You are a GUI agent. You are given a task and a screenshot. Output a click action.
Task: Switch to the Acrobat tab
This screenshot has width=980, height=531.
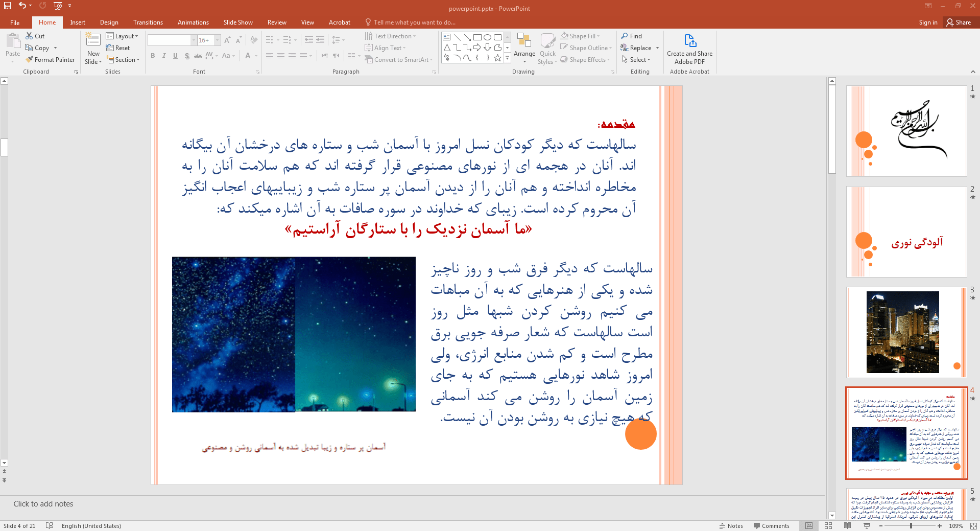click(x=339, y=22)
